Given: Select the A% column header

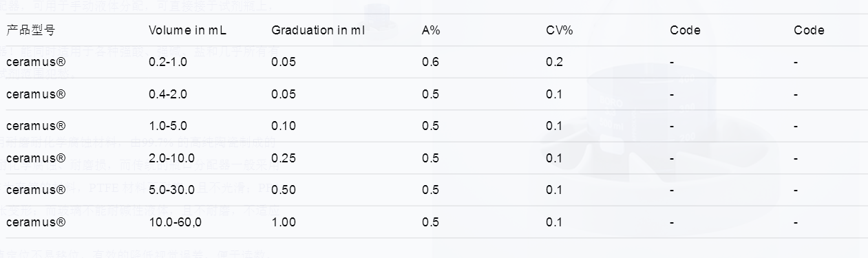Looking at the screenshot, I should coord(430,30).
